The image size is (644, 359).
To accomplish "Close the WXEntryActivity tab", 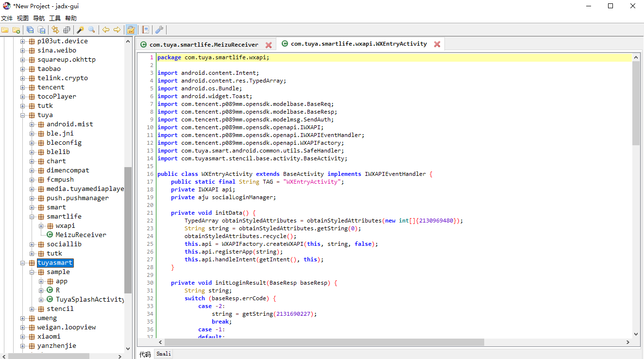I will coord(437,44).
